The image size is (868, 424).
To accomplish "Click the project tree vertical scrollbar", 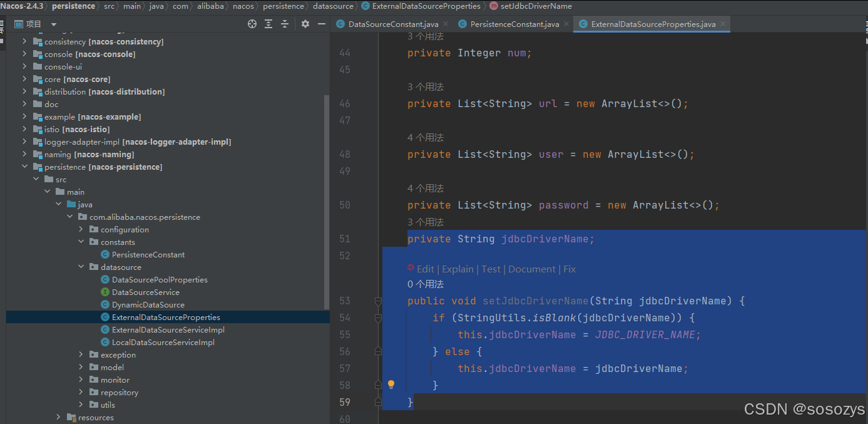I will click(x=326, y=202).
